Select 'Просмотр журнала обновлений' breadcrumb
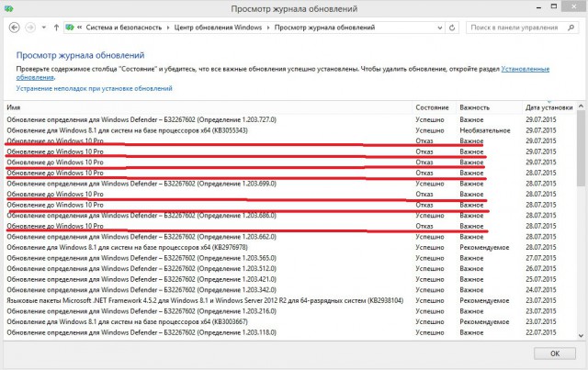588x370 pixels. 324,28
